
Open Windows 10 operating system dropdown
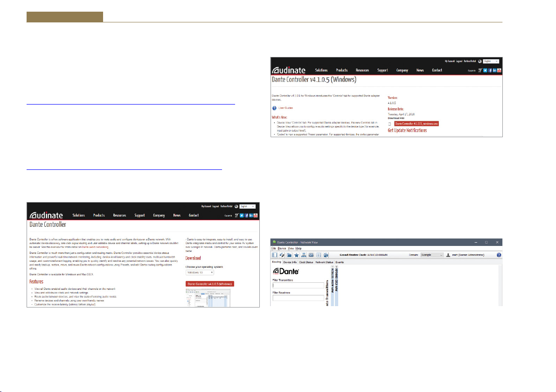pos(200,273)
